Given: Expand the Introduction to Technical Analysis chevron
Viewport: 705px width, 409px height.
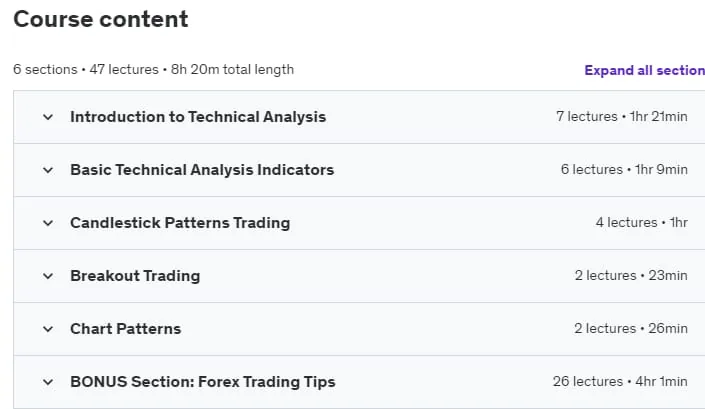Looking at the screenshot, I should pos(48,117).
